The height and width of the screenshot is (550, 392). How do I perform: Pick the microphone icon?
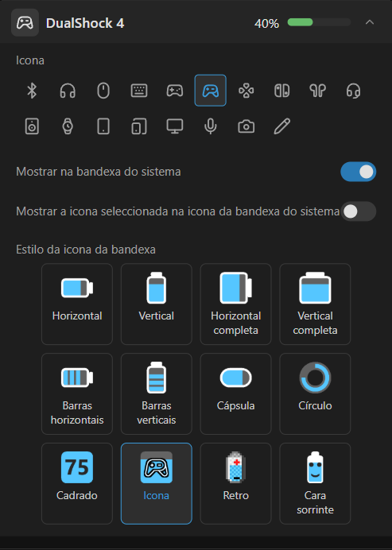[x=211, y=126]
